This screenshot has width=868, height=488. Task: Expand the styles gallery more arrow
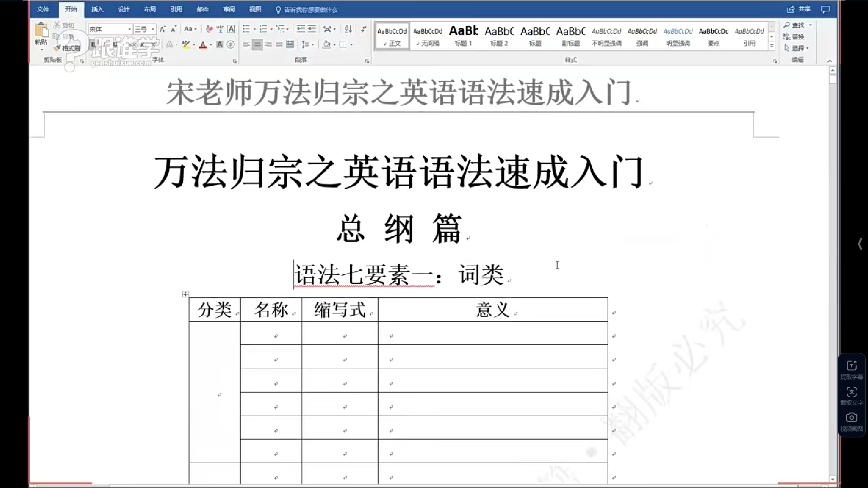(772, 46)
